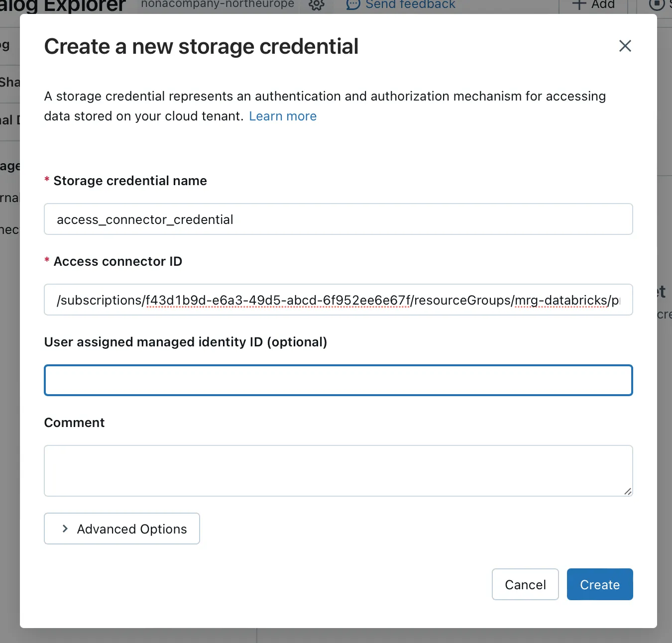Image resolution: width=672 pixels, height=643 pixels.
Task: Click the circular icon right of Add
Action: click(x=657, y=4)
